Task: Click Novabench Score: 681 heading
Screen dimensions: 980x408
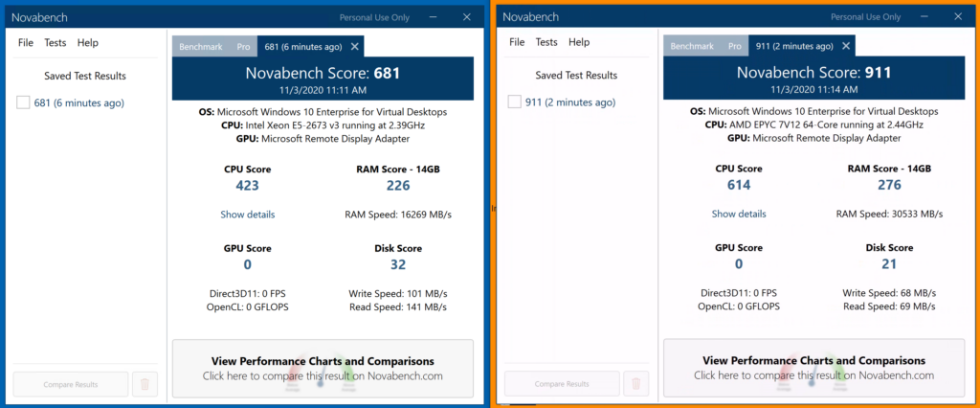Action: click(x=323, y=73)
